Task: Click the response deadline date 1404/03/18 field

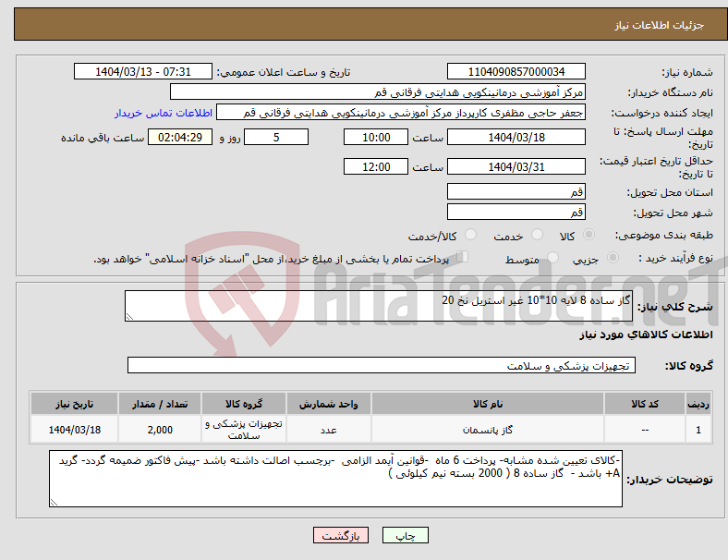Action: [x=516, y=137]
